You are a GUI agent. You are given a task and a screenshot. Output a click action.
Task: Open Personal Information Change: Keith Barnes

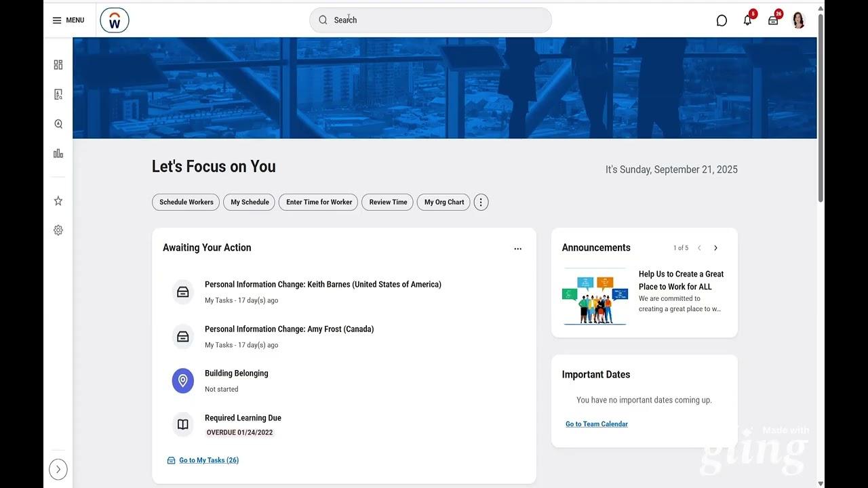click(323, 285)
